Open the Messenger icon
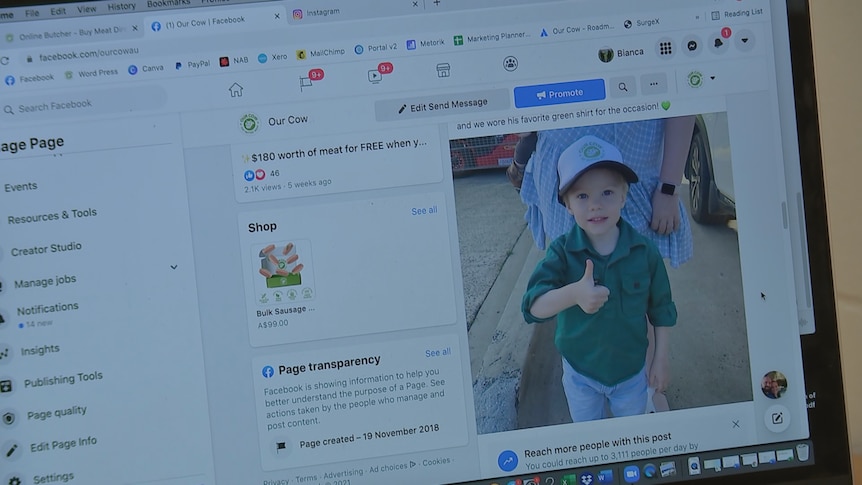The image size is (862, 485). 692,46
